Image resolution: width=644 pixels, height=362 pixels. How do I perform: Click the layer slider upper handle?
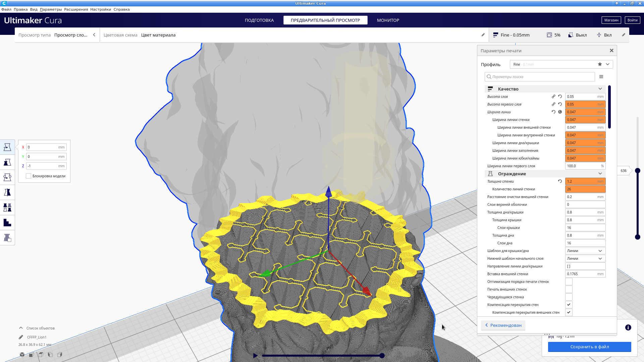click(x=638, y=171)
